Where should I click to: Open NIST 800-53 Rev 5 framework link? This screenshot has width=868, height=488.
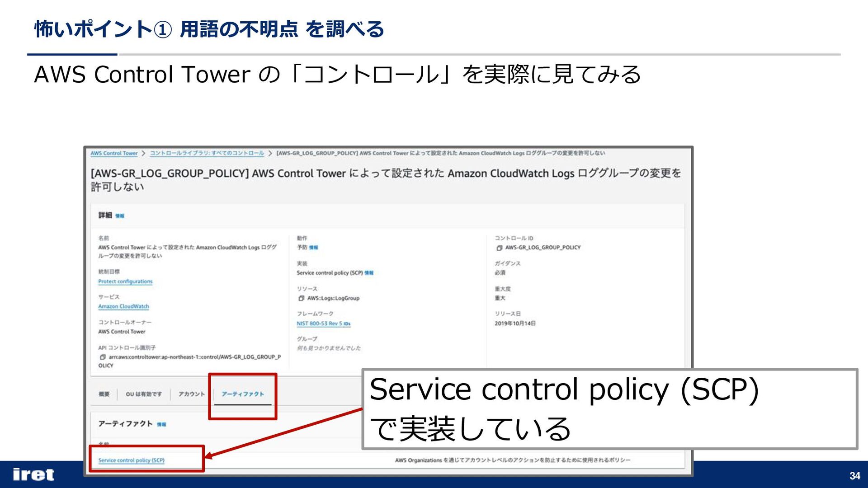tap(324, 324)
